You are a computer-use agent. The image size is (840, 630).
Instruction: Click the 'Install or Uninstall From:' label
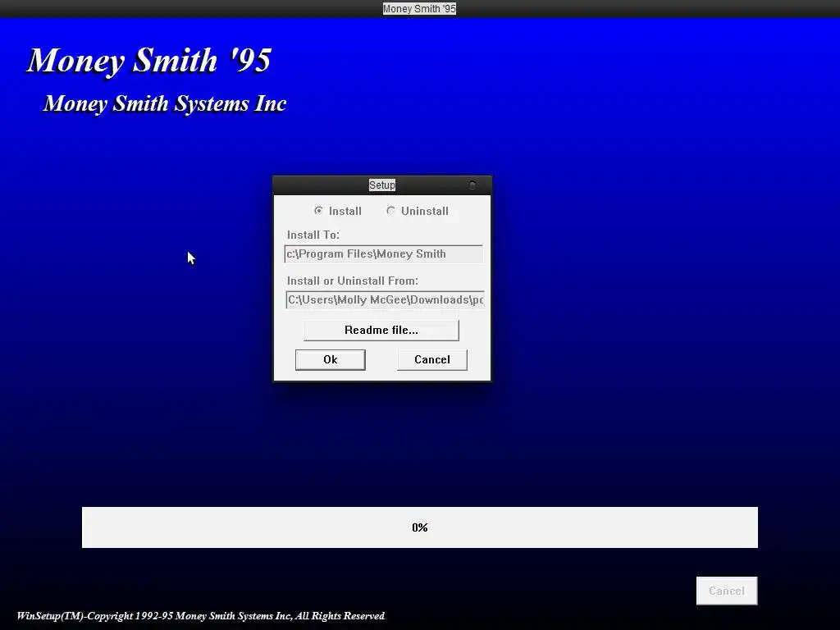pyautogui.click(x=353, y=281)
